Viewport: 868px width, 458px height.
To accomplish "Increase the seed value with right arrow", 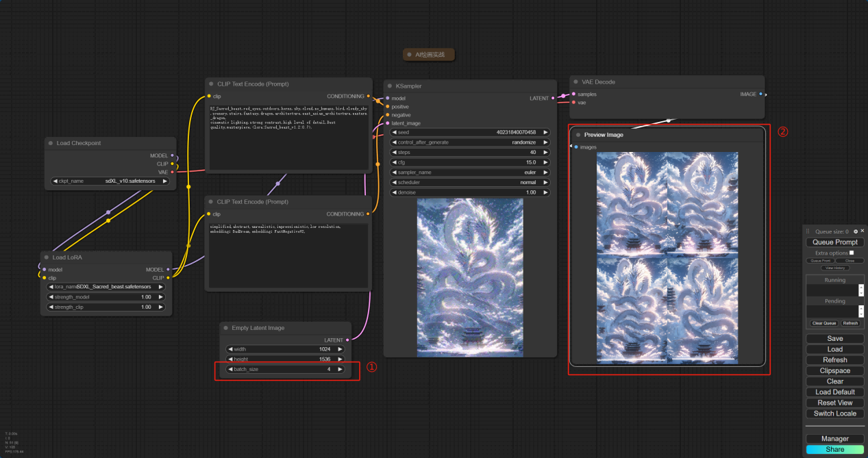I will tap(545, 132).
